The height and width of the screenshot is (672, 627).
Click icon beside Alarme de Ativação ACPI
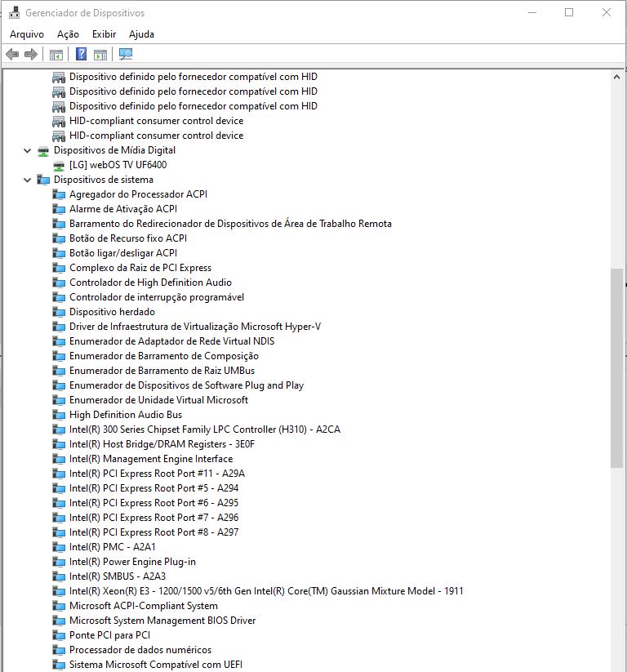click(x=59, y=209)
